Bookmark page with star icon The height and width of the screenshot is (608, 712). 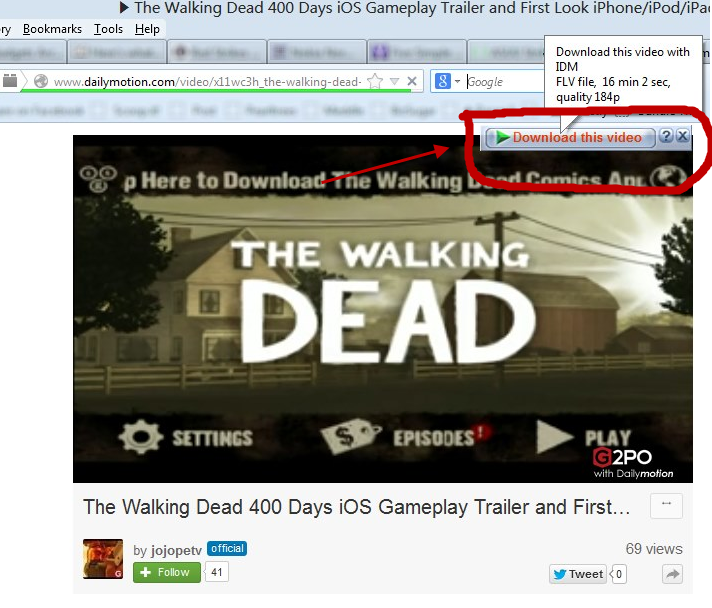click(x=375, y=81)
